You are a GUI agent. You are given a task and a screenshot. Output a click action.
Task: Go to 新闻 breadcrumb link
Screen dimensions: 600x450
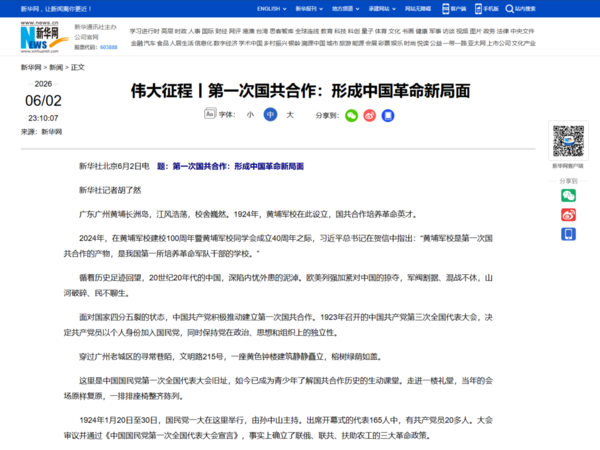pos(56,68)
